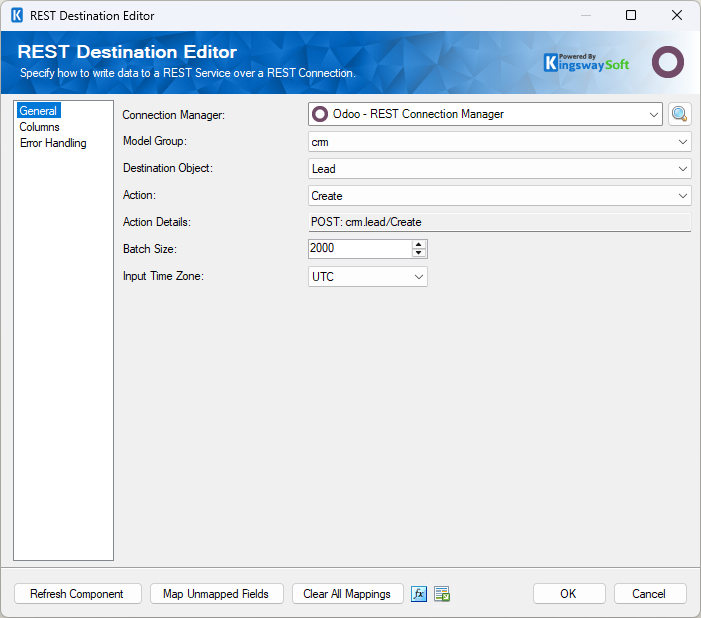Click the Batch Size label
This screenshot has width=701, height=618.
point(150,249)
